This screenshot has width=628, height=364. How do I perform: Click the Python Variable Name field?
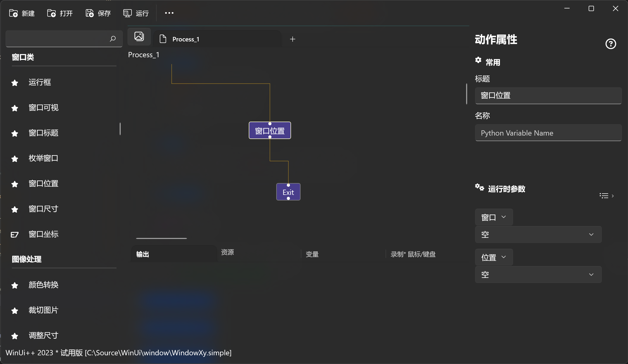[x=548, y=133]
